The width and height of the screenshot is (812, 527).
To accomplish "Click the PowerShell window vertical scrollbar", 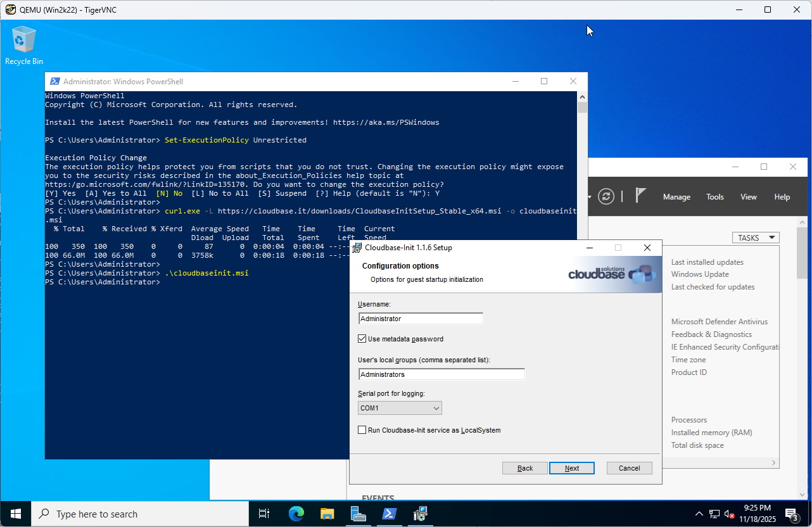I will (582, 253).
